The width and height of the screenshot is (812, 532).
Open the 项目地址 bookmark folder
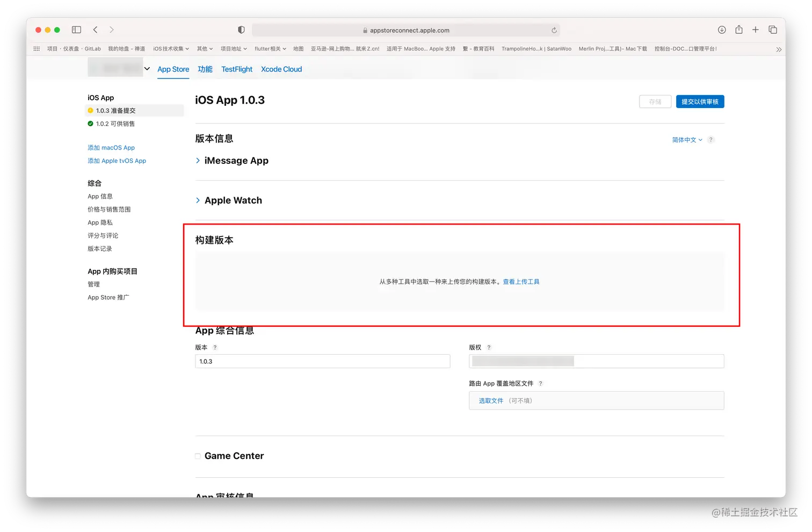pos(234,48)
